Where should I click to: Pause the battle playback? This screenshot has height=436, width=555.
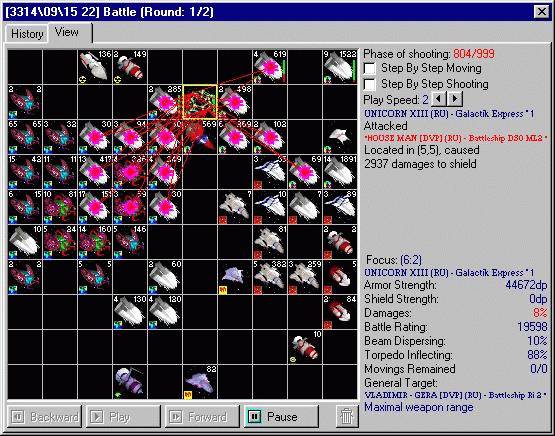(x=281, y=417)
